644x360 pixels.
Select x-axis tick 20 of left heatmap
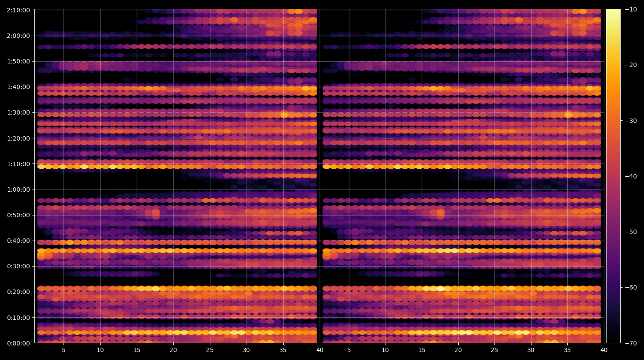pyautogui.click(x=173, y=350)
